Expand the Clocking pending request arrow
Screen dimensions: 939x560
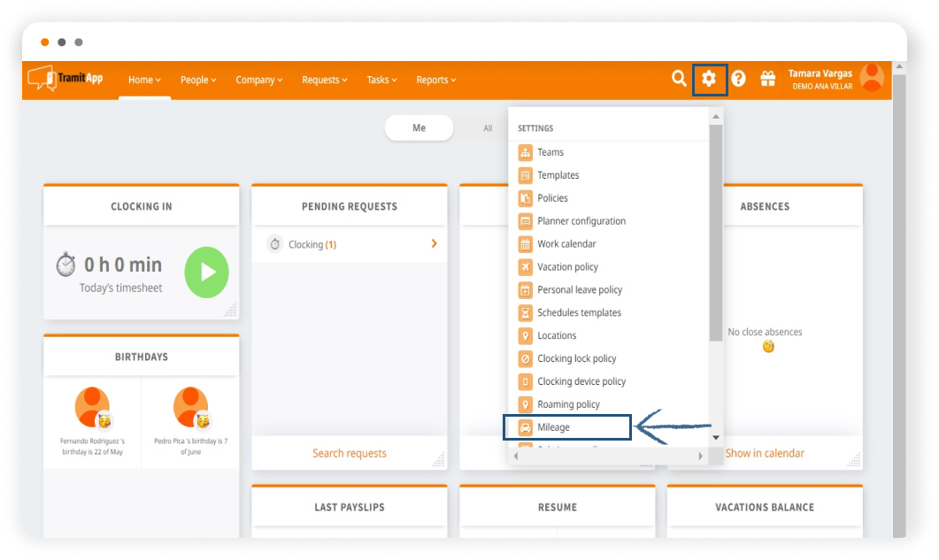tap(434, 243)
